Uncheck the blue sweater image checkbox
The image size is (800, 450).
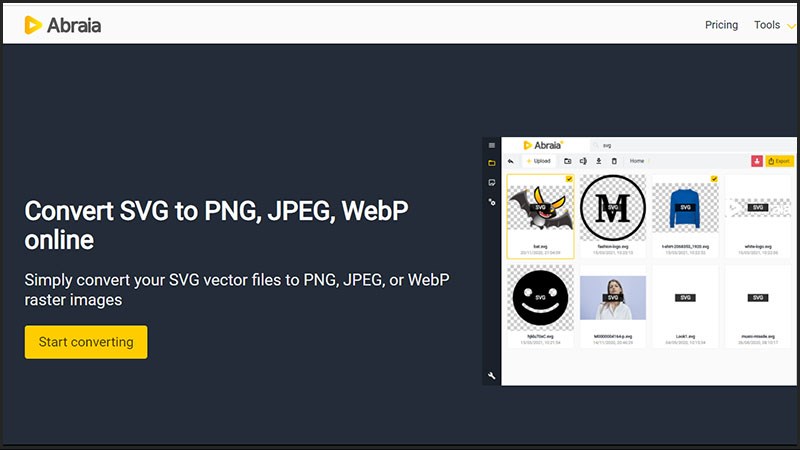[714, 179]
